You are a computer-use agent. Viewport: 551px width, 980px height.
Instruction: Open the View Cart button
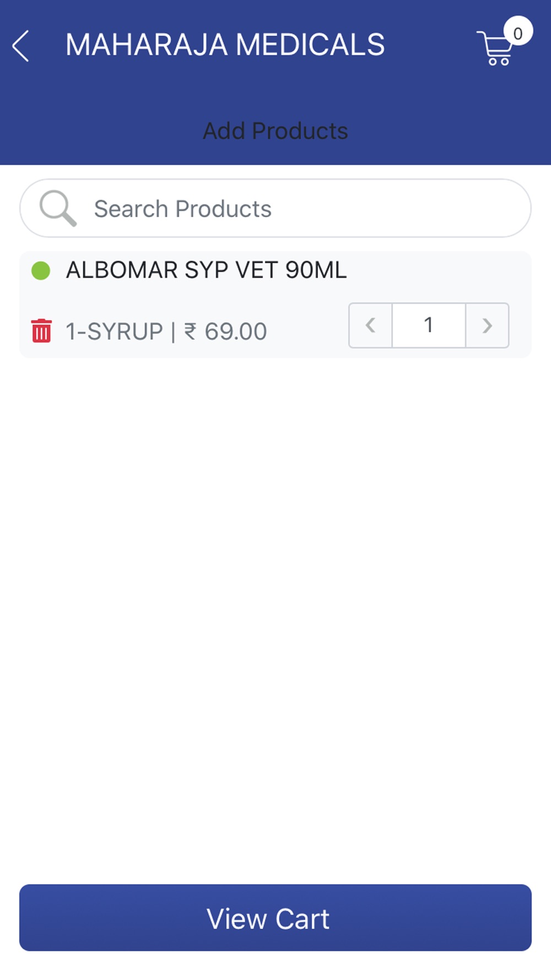point(275,918)
